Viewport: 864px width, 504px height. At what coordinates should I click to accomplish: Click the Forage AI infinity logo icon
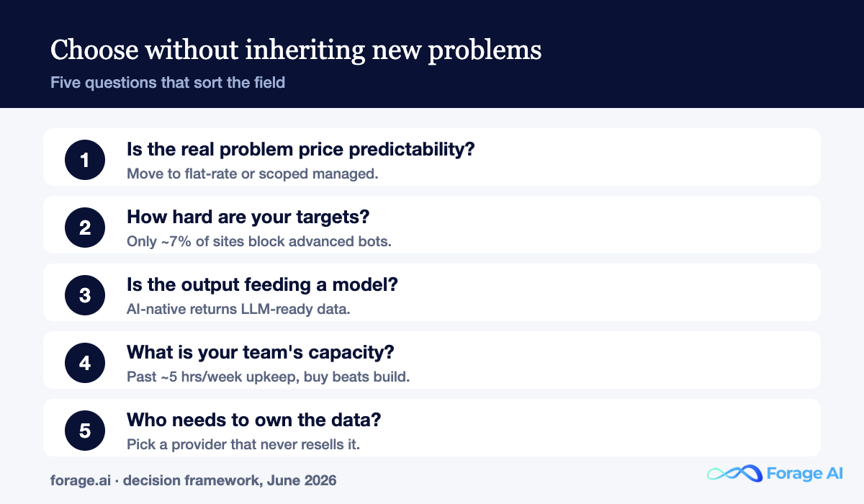click(734, 473)
